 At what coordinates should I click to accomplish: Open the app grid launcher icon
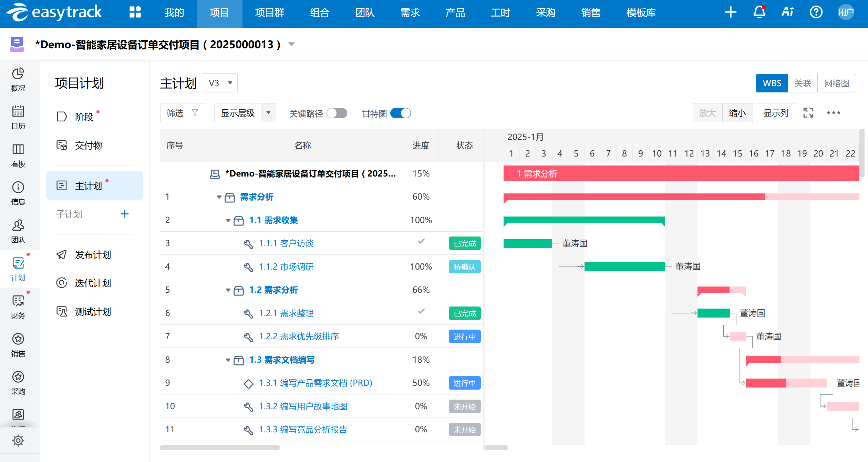coord(135,12)
